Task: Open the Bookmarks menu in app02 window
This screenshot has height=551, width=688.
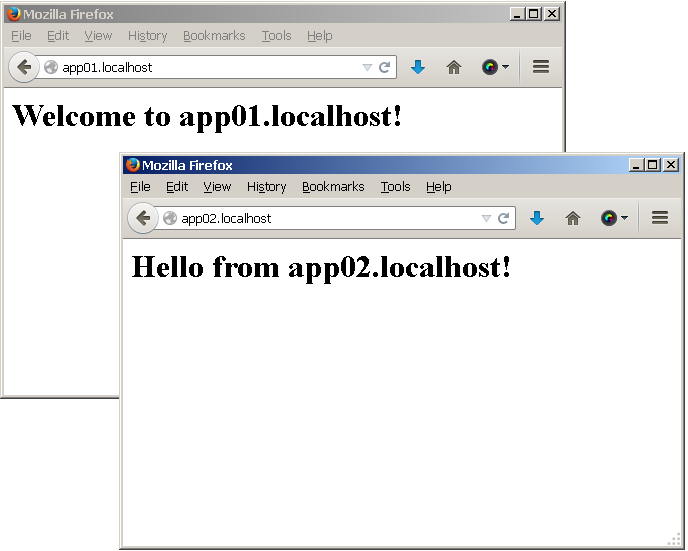Action: tap(333, 187)
